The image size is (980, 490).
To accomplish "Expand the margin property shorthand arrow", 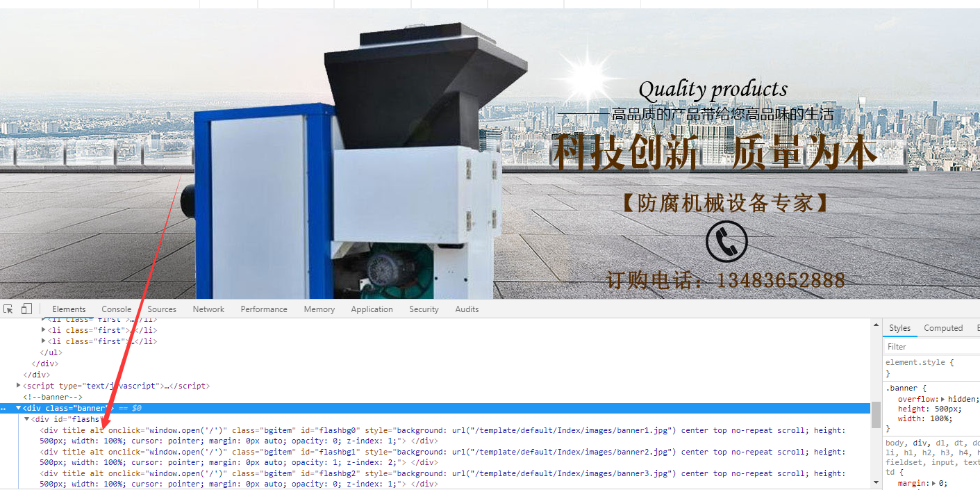I will click(x=934, y=483).
